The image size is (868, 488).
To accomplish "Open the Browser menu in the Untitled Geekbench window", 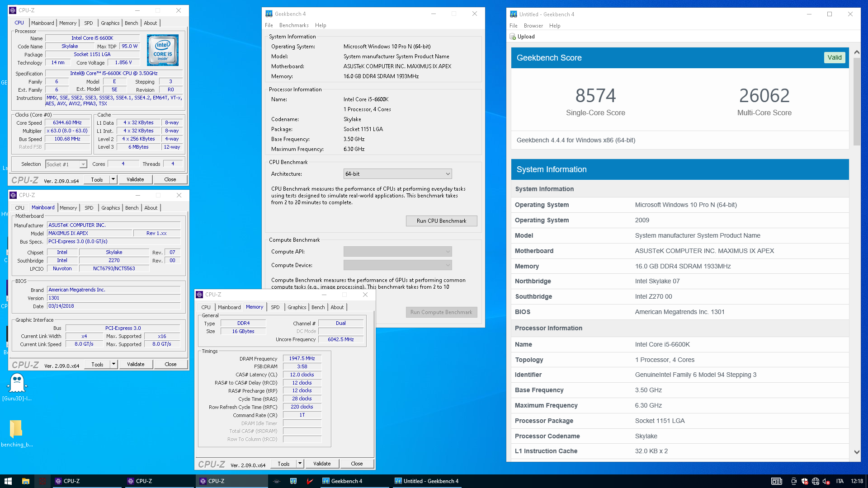I will 533,26.
